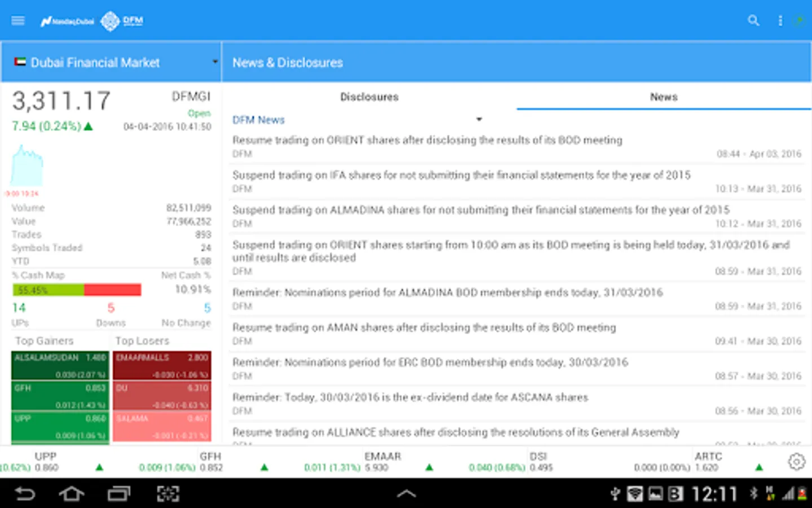Viewport: 812px width, 508px height.
Task: Tap GFH in bottom ticker
Action: [x=210, y=456]
